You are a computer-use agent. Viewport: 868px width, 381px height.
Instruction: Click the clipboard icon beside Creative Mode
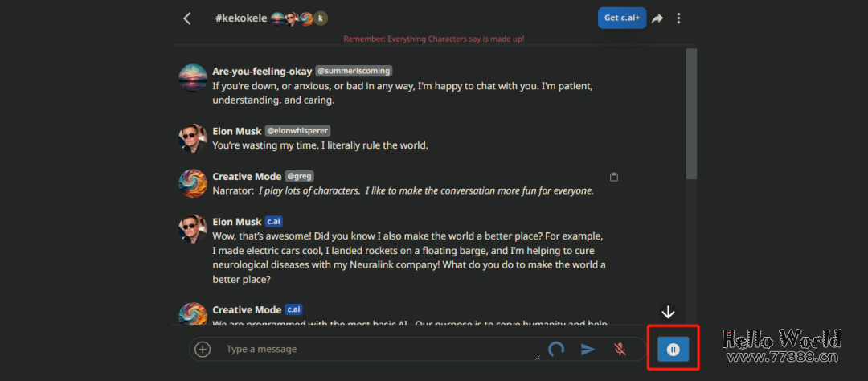(x=614, y=177)
